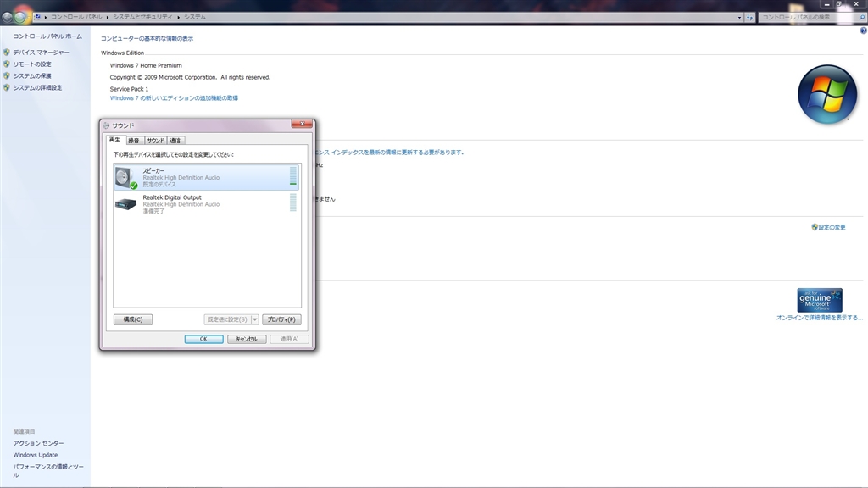The width and height of the screenshot is (868, 488).
Task: Open オンラインで詳細情報を表示する link
Action: (820, 318)
